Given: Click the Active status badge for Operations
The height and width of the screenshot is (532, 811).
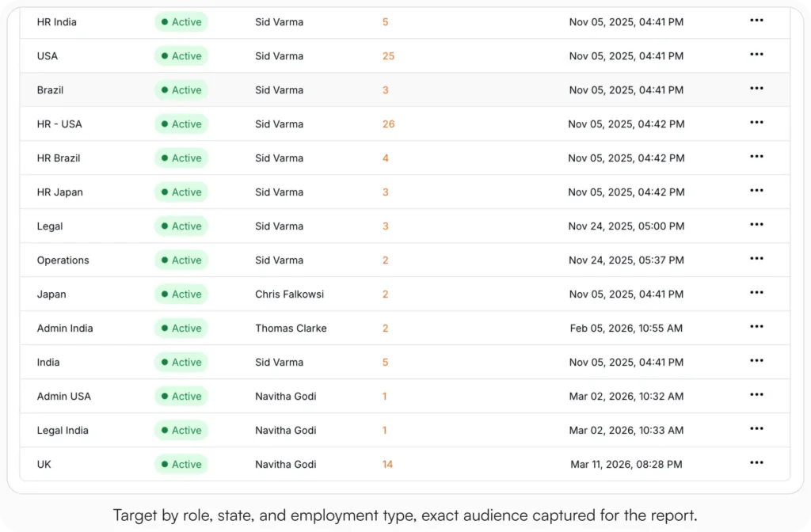Looking at the screenshot, I should (x=181, y=260).
